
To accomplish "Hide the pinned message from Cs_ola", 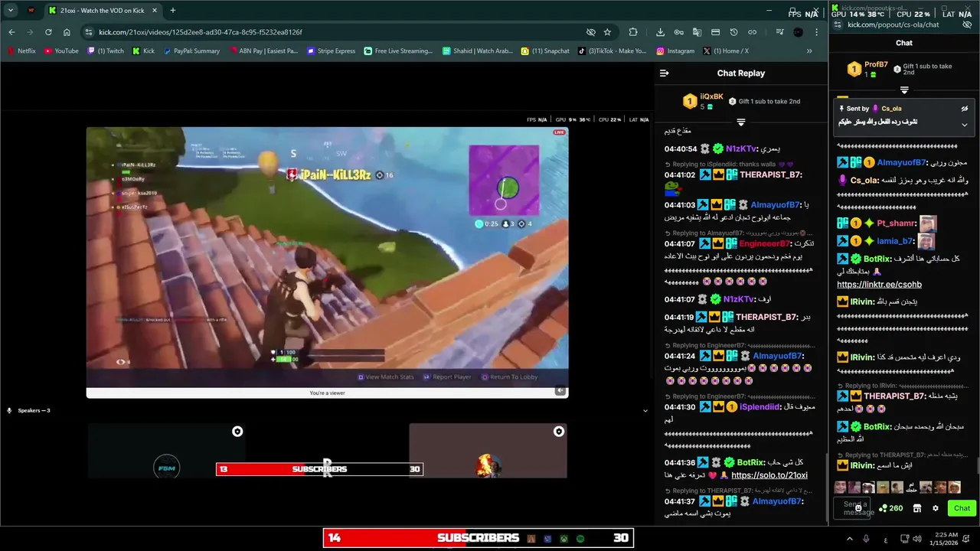I will pos(965,109).
